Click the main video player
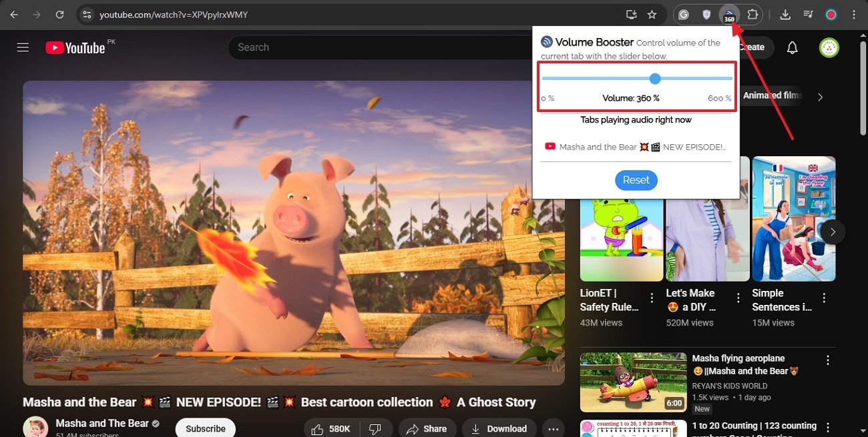Screen dimensions: 868x437 click(294, 234)
